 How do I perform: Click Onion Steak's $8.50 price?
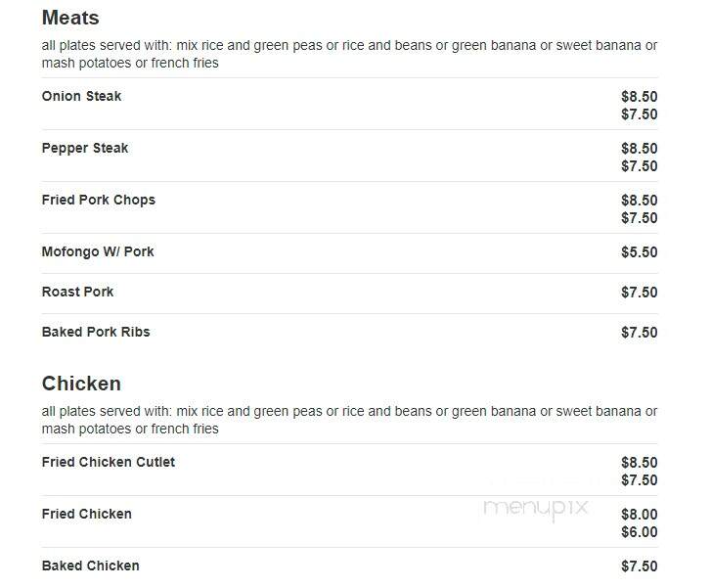pos(640,97)
